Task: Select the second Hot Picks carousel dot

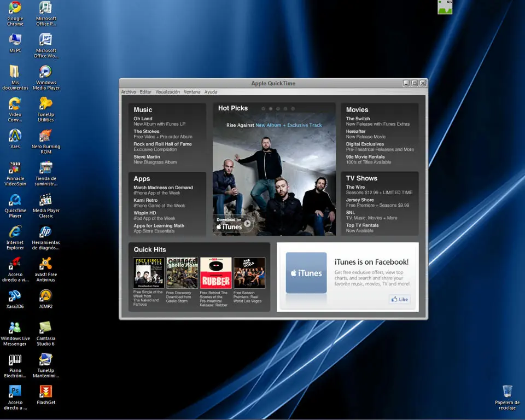Action: point(271,108)
